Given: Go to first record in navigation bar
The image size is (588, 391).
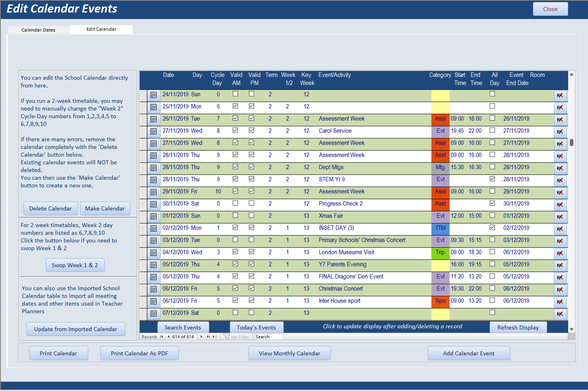Looking at the screenshot, I should 161,337.
